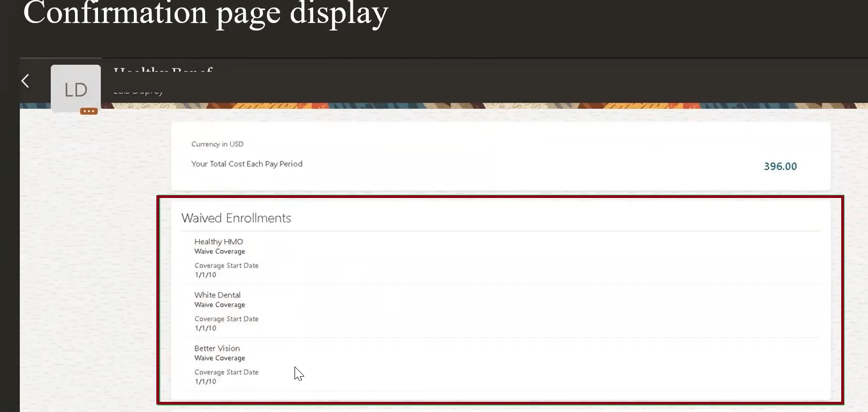This screenshot has width=868, height=412.
Task: Click Waive Coverage under Better Vision
Action: coord(220,358)
